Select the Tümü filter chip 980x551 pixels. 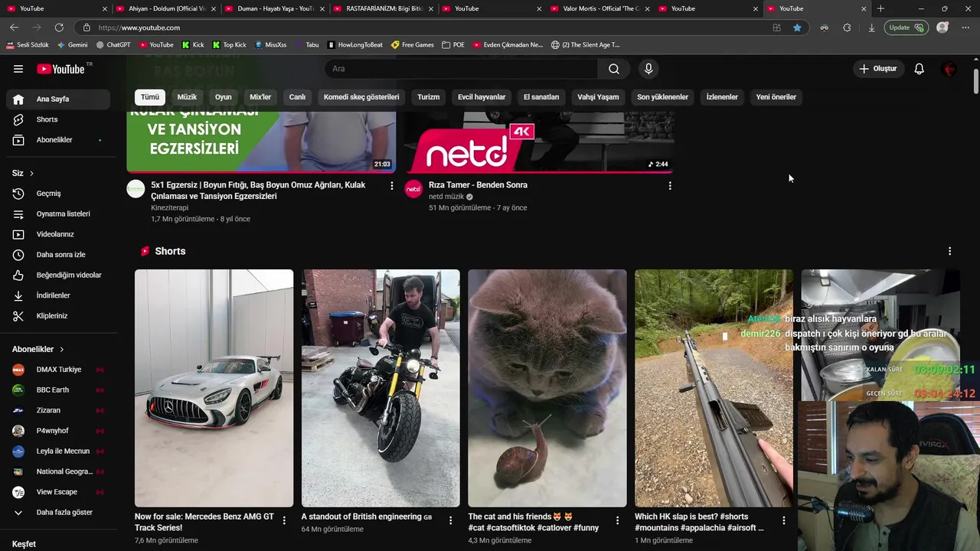tap(150, 97)
